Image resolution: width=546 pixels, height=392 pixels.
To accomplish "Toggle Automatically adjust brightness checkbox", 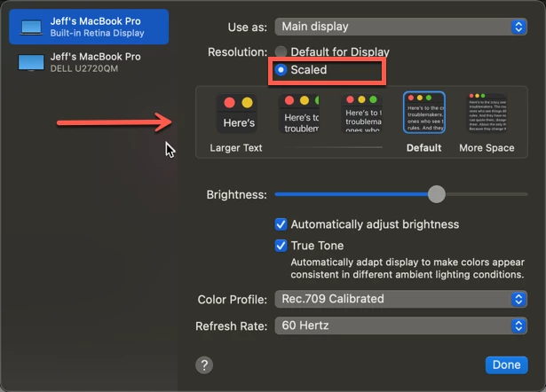I will [281, 224].
